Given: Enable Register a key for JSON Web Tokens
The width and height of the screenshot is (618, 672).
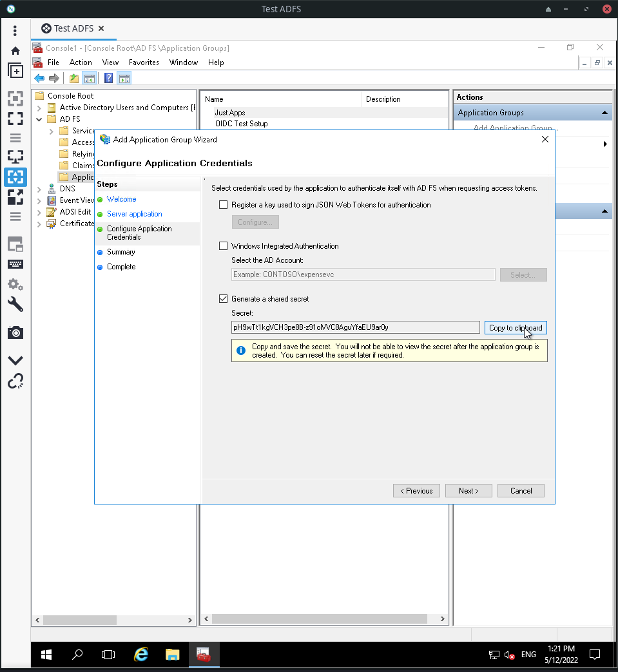Looking at the screenshot, I should click(x=223, y=205).
